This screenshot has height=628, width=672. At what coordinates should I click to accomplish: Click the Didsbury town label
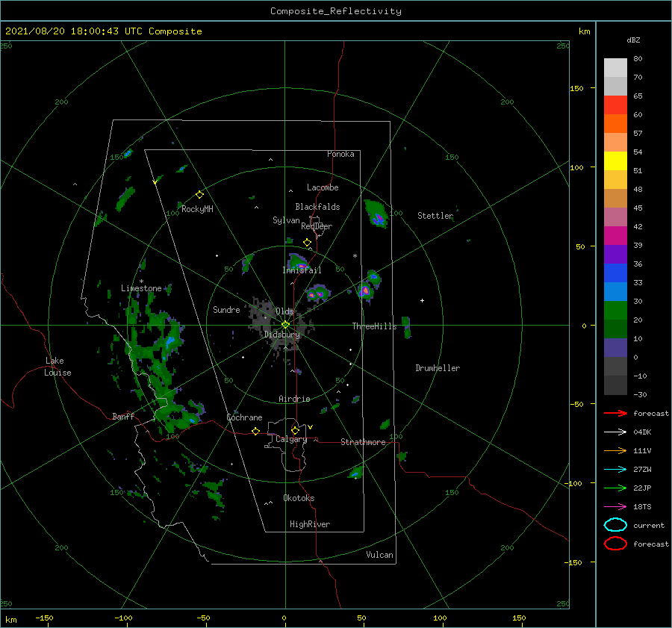[x=282, y=335]
